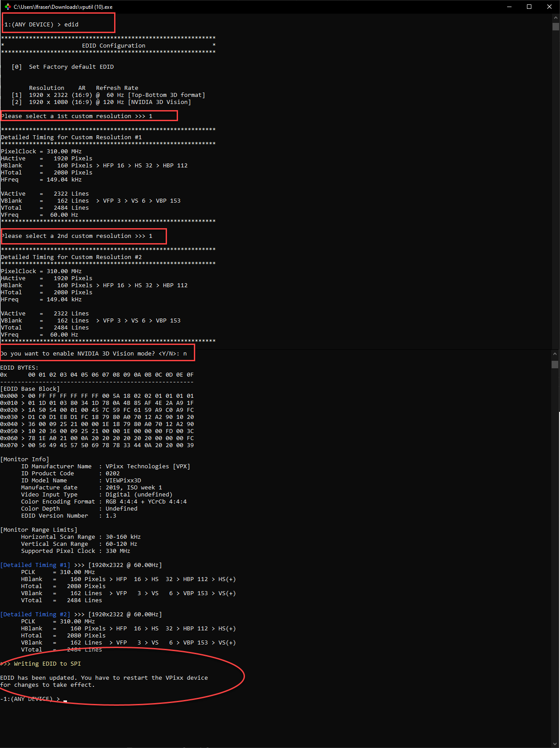Image resolution: width=560 pixels, height=748 pixels.
Task: Click the '[Monitor Range Limits]' section heading
Action: click(x=39, y=530)
